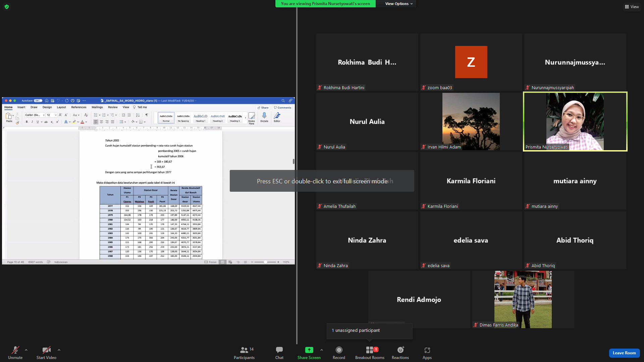Toggle show paragraph marks in Word
The image size is (644, 362).
tap(147, 115)
